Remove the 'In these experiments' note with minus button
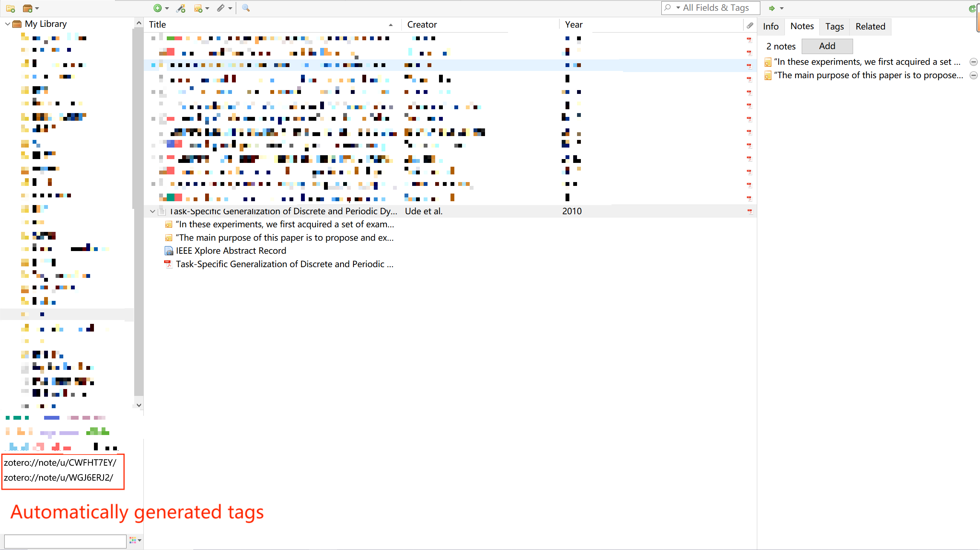Image resolution: width=980 pixels, height=550 pixels. pyautogui.click(x=973, y=62)
